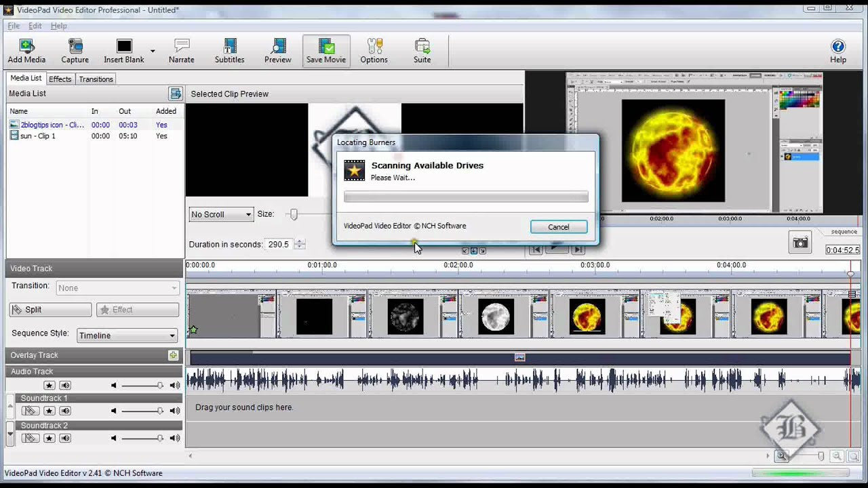Screen dimensions: 868x488
Task: Click the Add Media toolbar icon
Action: click(x=26, y=51)
